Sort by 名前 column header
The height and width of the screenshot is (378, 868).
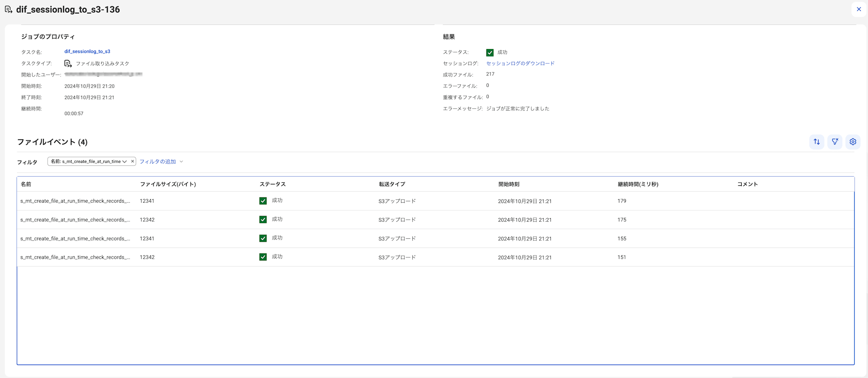26,184
